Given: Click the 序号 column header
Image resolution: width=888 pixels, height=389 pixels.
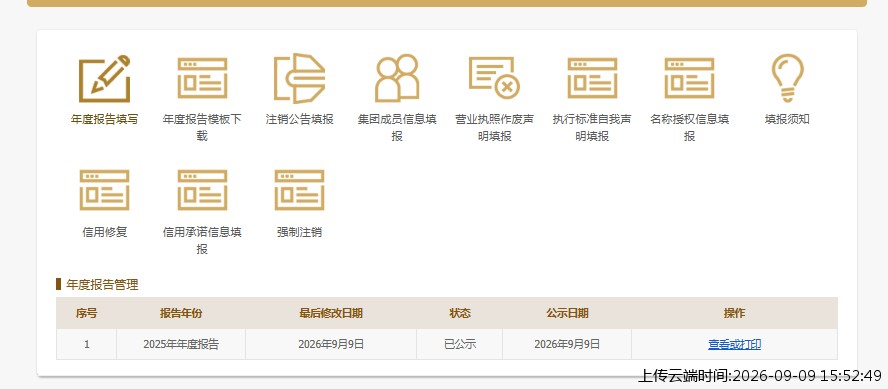Looking at the screenshot, I should [x=87, y=313].
